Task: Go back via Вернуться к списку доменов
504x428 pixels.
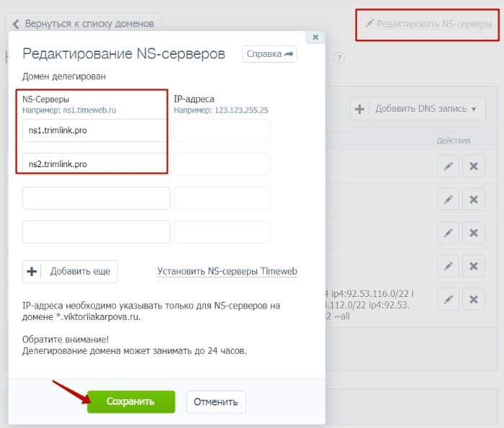Action: click(83, 24)
